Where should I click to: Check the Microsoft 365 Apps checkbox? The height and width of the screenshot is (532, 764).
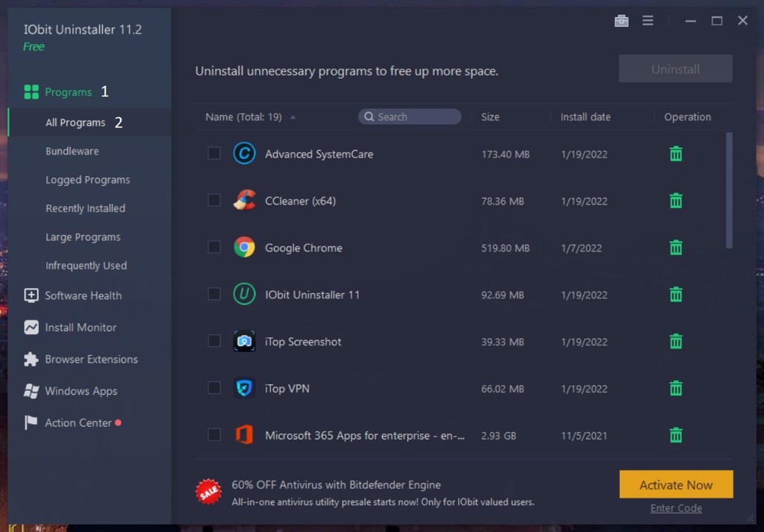214,434
